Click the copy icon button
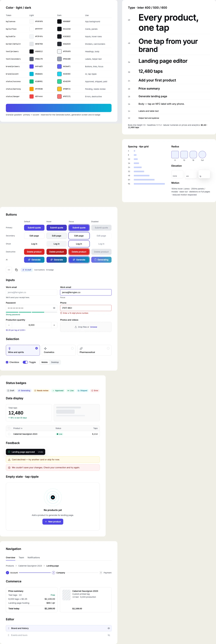 pos(16,270)
